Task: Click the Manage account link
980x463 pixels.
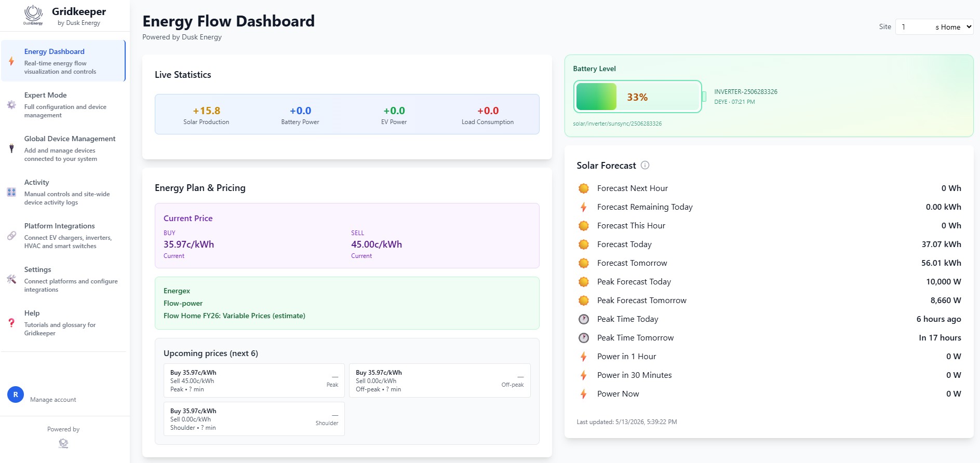Action: click(53, 400)
